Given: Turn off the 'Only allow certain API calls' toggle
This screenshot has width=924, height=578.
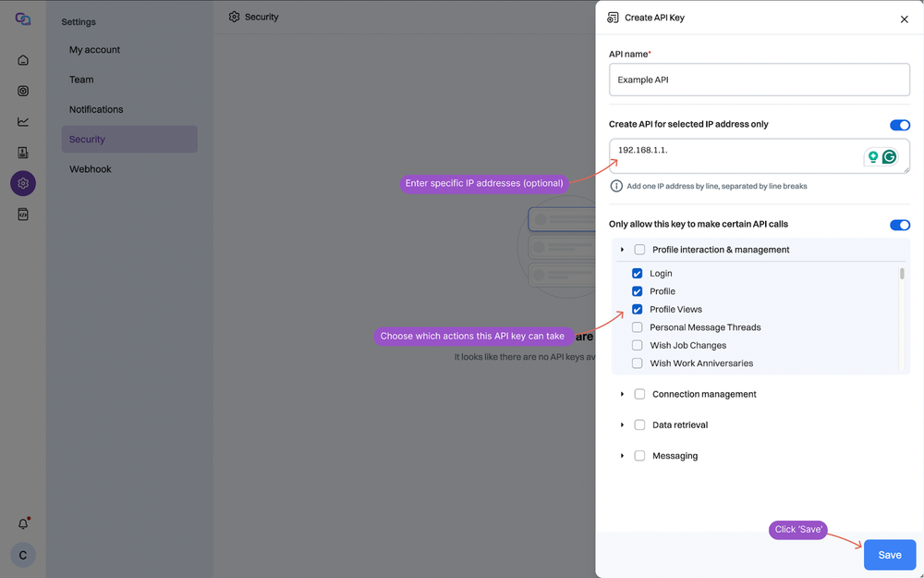Looking at the screenshot, I should (x=899, y=225).
